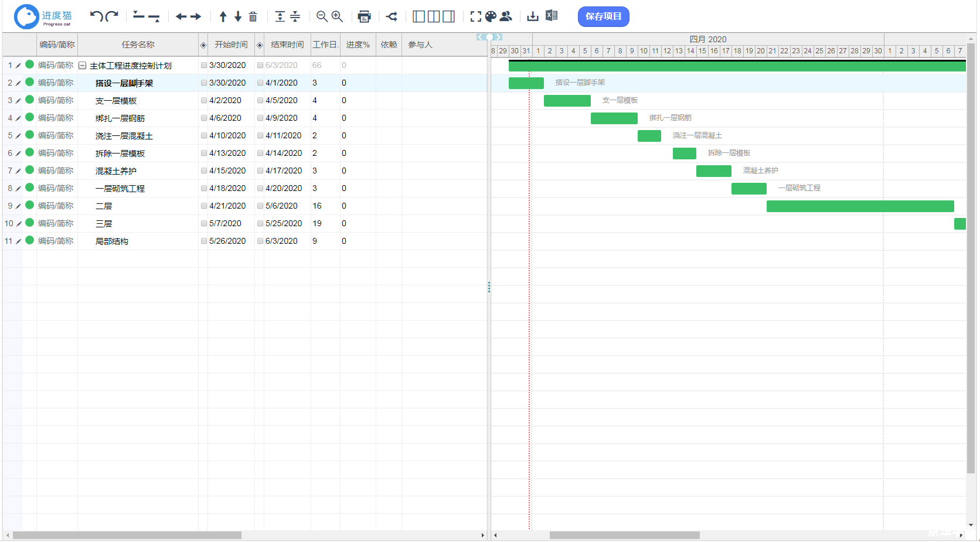Toggle end date checkbox for 支一层模板
The image size is (980, 542).
point(260,101)
